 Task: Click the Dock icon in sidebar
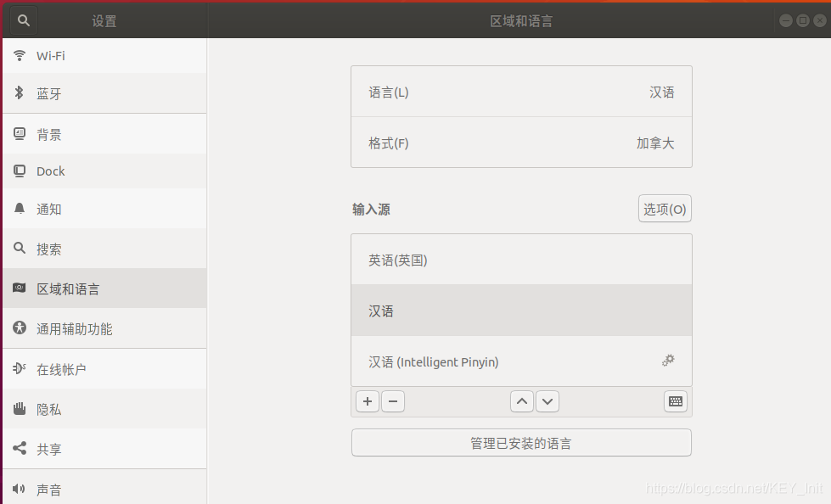[20, 171]
